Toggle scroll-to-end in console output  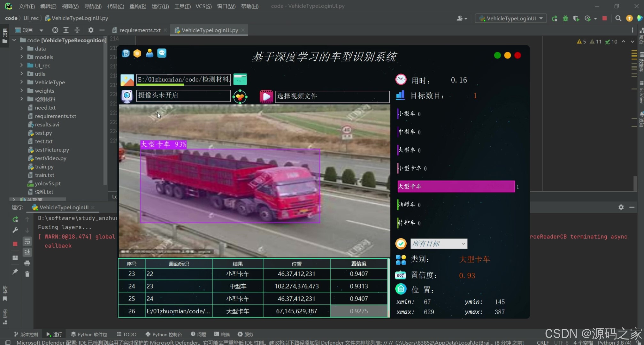(27, 252)
